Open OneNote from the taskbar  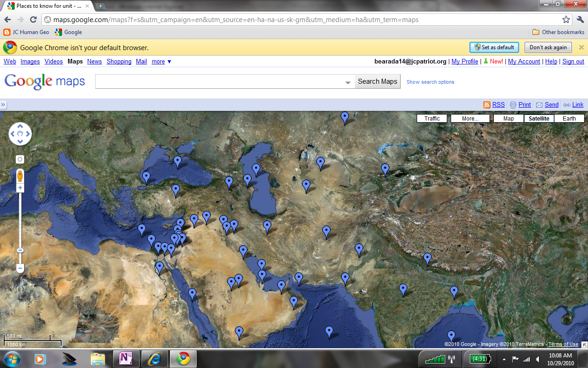click(125, 358)
